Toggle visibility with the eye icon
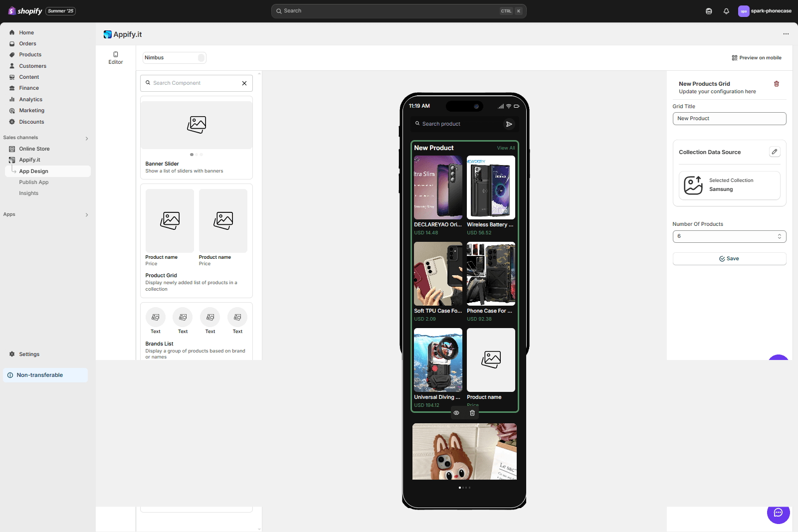The image size is (798, 532). click(456, 413)
